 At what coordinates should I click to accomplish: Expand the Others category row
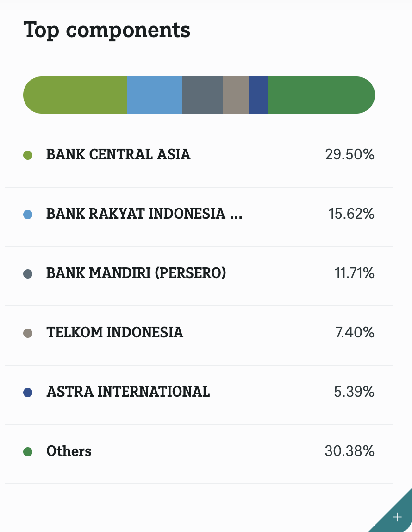pos(199,451)
